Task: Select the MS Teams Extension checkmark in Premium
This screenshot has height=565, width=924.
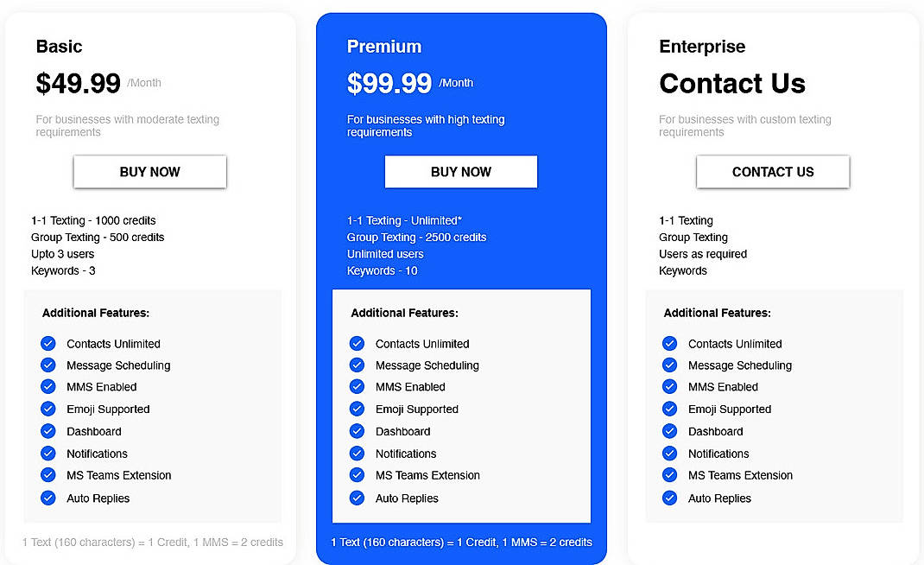Action: tap(358, 475)
